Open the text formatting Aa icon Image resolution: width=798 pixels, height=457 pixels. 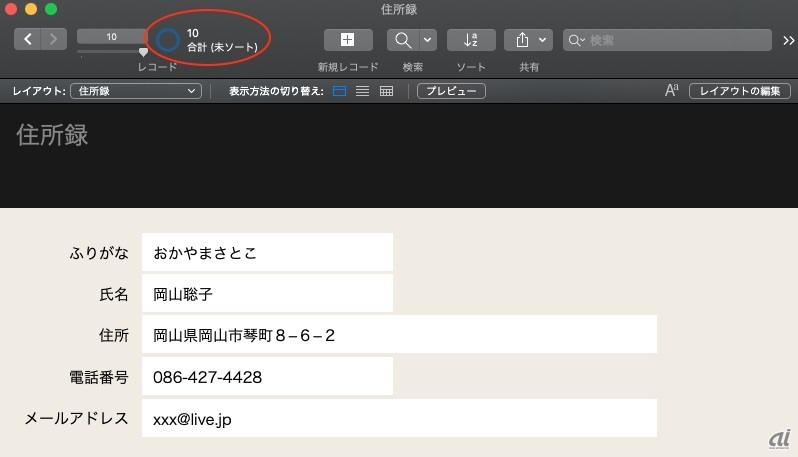[x=671, y=91]
